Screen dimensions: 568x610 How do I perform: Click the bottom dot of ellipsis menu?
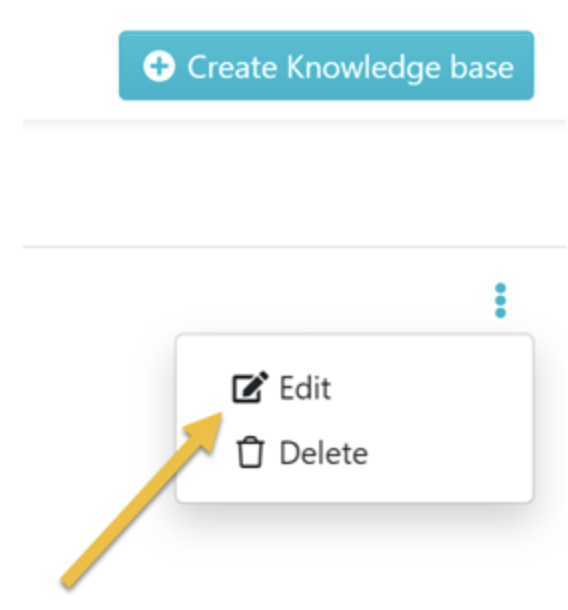point(500,312)
